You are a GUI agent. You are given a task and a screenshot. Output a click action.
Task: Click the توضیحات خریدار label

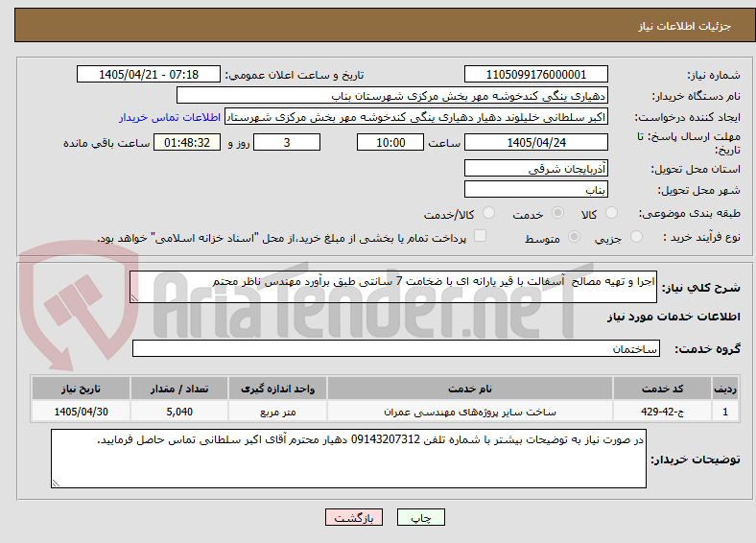[696, 460]
